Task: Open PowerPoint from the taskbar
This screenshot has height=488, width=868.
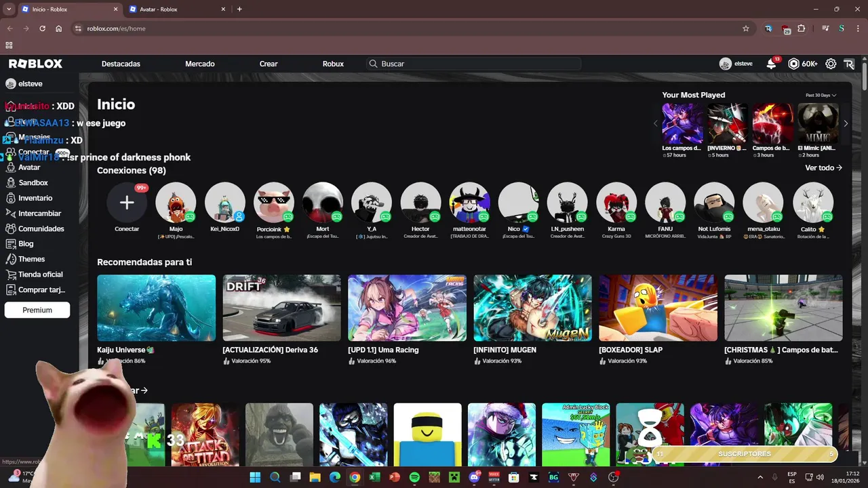Action: point(395,477)
